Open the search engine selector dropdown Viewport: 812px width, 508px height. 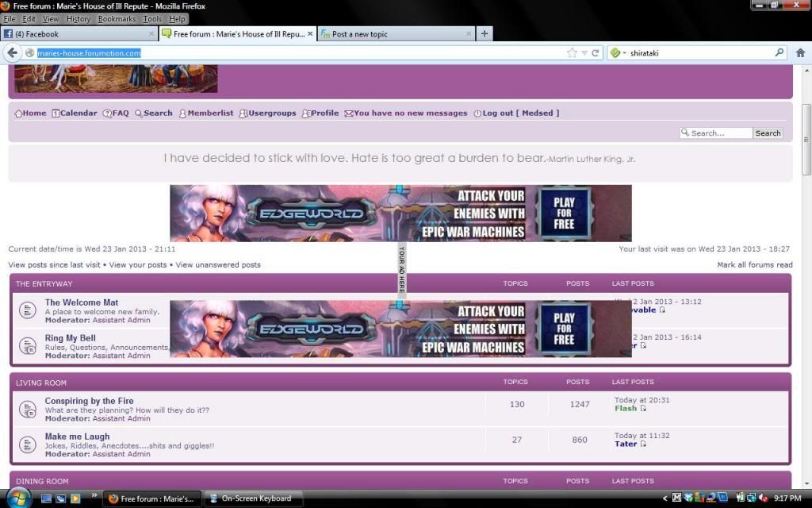[619, 53]
